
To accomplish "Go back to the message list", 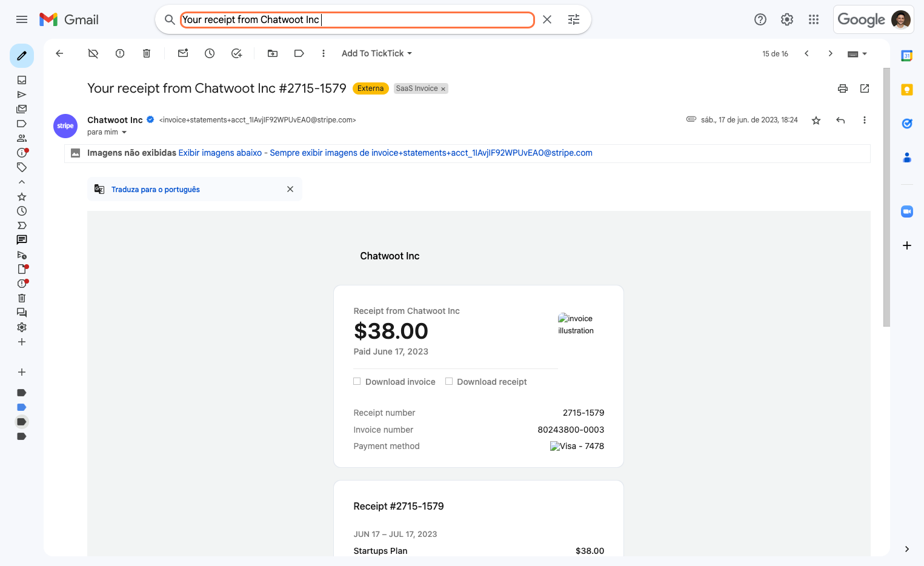I will coord(59,53).
